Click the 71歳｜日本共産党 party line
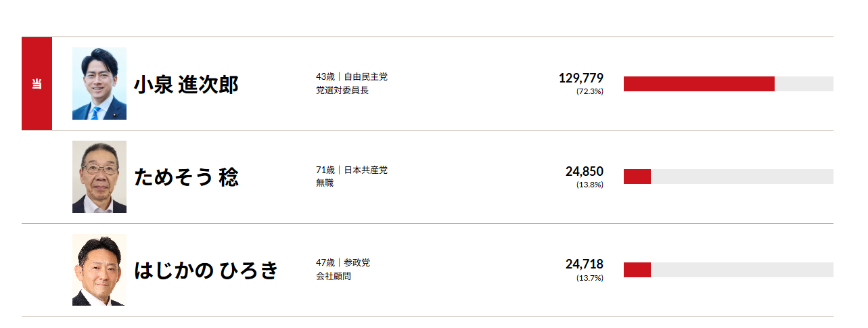Image resolution: width=868 pixels, height=328 pixels. 351,170
